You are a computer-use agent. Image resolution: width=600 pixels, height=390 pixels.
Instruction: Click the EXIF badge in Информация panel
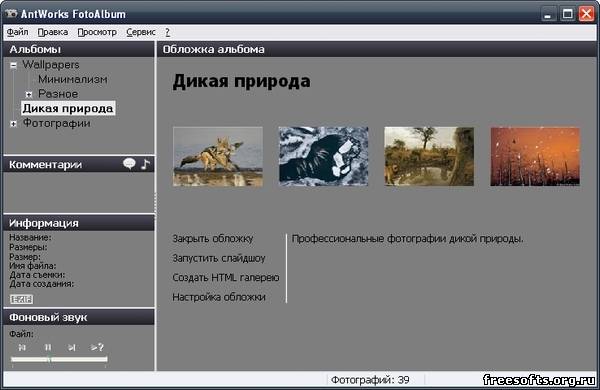tap(21, 299)
